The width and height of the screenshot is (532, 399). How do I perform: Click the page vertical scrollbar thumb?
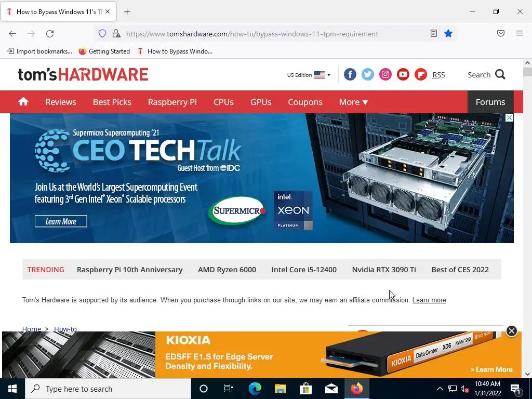pyautogui.click(x=527, y=72)
